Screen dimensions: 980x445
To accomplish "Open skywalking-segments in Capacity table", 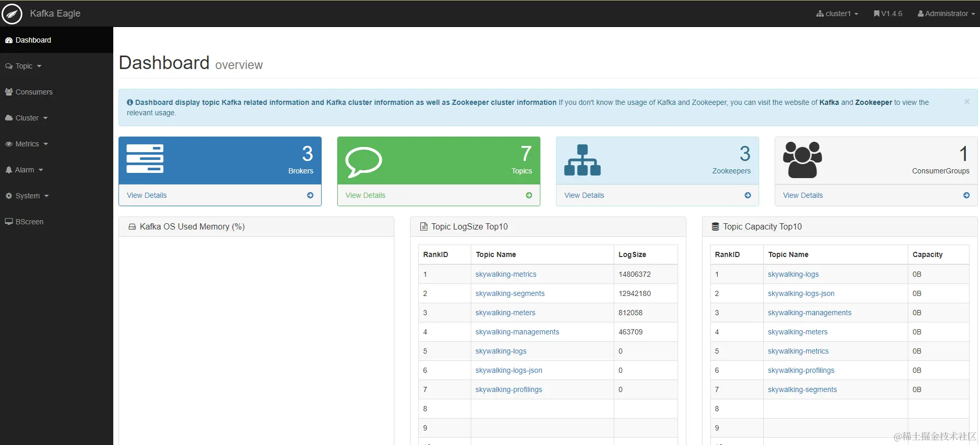I will pyautogui.click(x=802, y=389).
